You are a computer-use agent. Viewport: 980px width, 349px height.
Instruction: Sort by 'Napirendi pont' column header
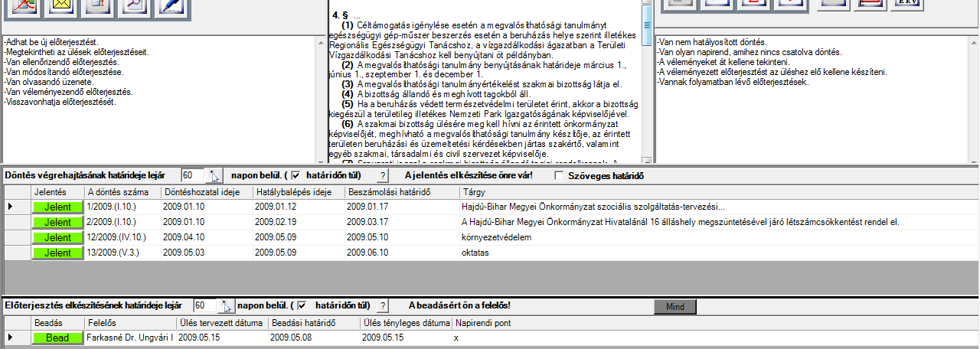coord(715,322)
